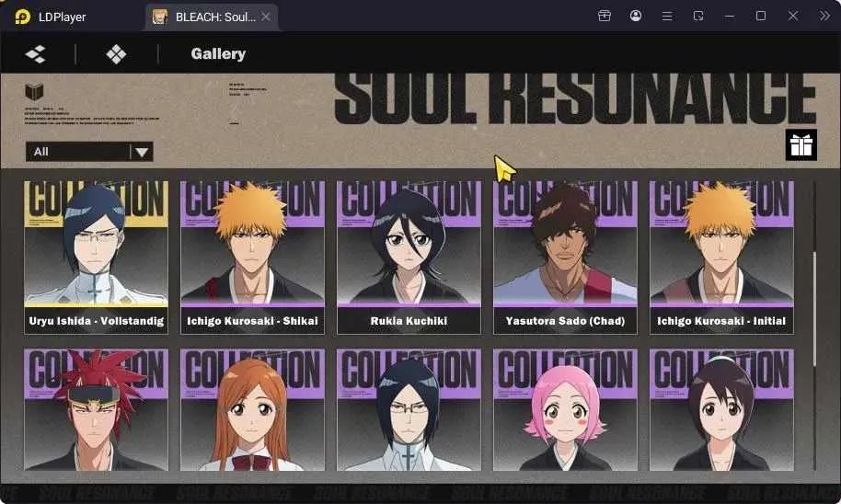Click the Yasutora Sado (Chad) name label
This screenshot has width=841, height=504.
565,321
